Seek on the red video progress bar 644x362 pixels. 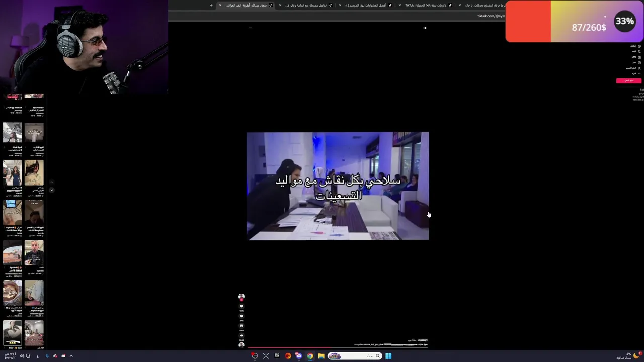338,347
